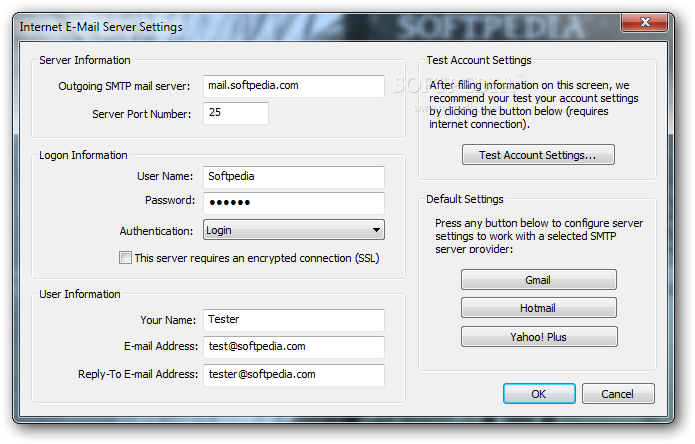Click the Cancel button
This screenshot has width=695, height=444.
click(x=618, y=393)
